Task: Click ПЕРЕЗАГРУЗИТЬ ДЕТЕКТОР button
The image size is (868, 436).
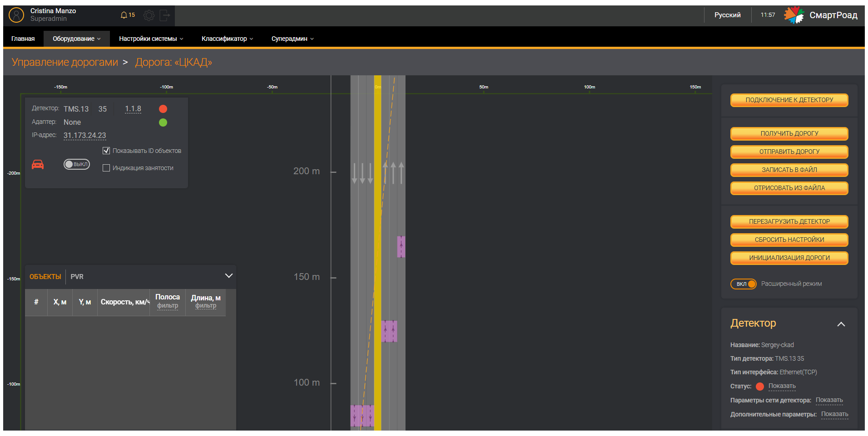Action: (789, 221)
